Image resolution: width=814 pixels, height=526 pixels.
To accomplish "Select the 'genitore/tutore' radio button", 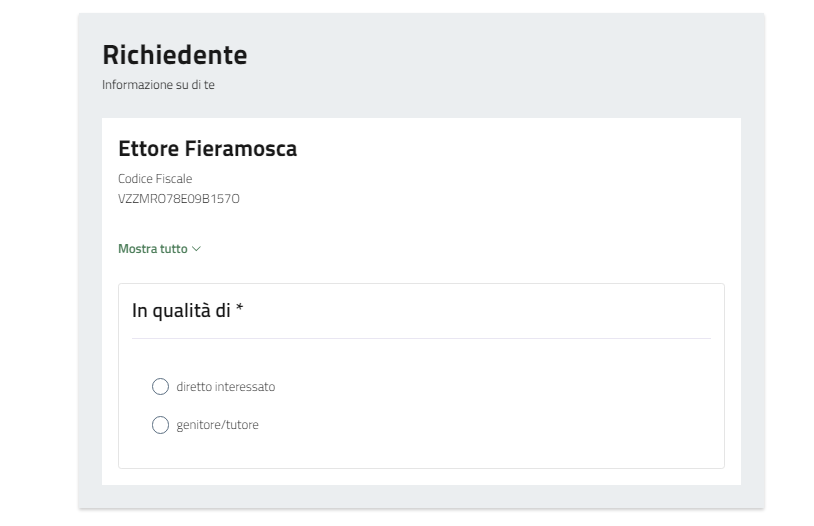I will click(x=160, y=425).
